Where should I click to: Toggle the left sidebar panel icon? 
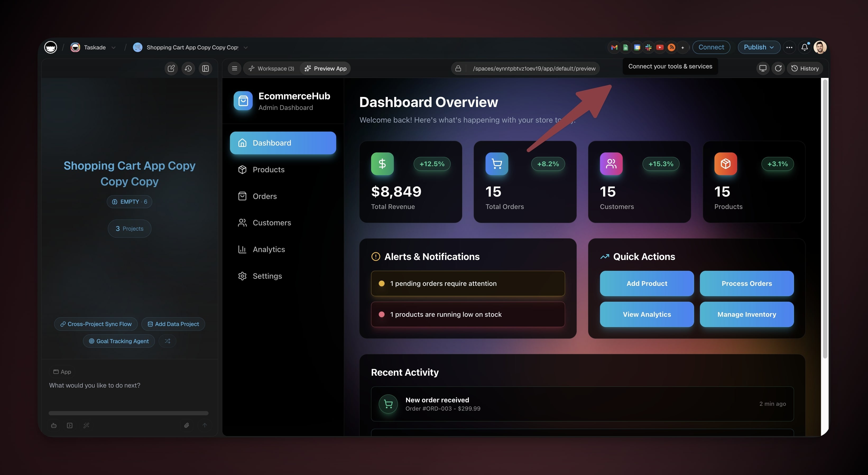coord(205,68)
